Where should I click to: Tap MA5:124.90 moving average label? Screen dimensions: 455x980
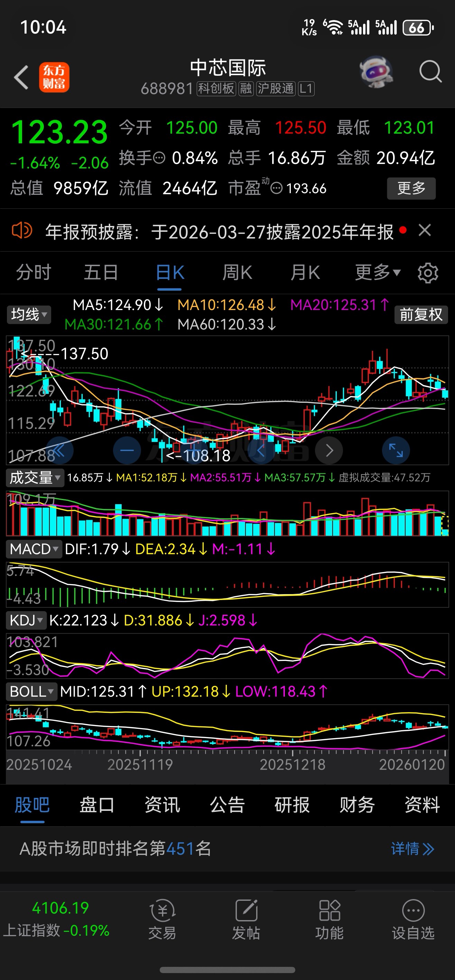118,305
